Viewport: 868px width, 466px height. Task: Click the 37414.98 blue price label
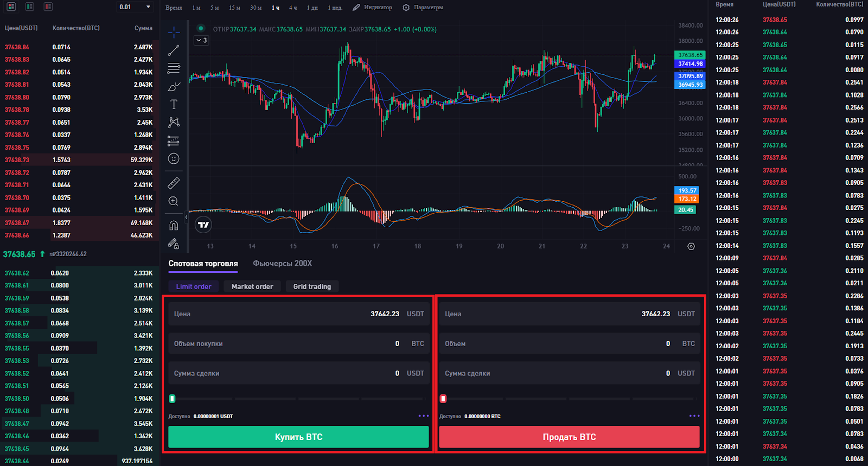point(690,64)
